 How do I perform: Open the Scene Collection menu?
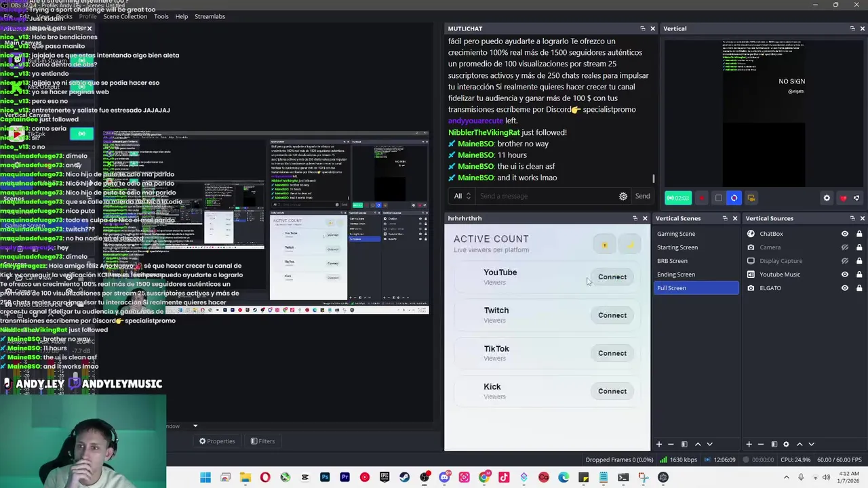tap(125, 16)
